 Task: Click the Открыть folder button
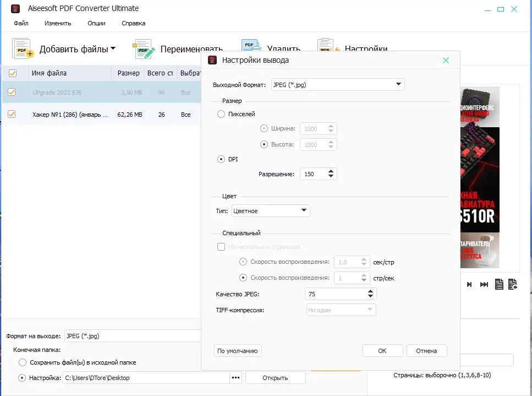[x=275, y=378]
